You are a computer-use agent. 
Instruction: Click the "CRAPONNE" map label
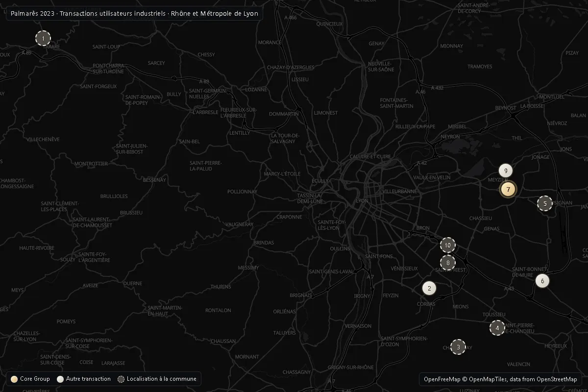tap(289, 217)
